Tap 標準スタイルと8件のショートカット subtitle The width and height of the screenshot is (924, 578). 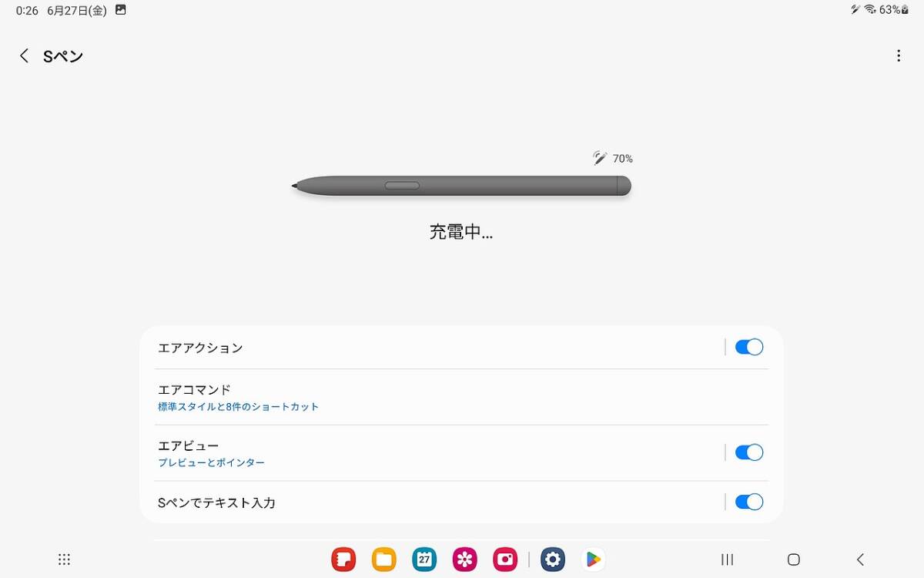click(238, 407)
